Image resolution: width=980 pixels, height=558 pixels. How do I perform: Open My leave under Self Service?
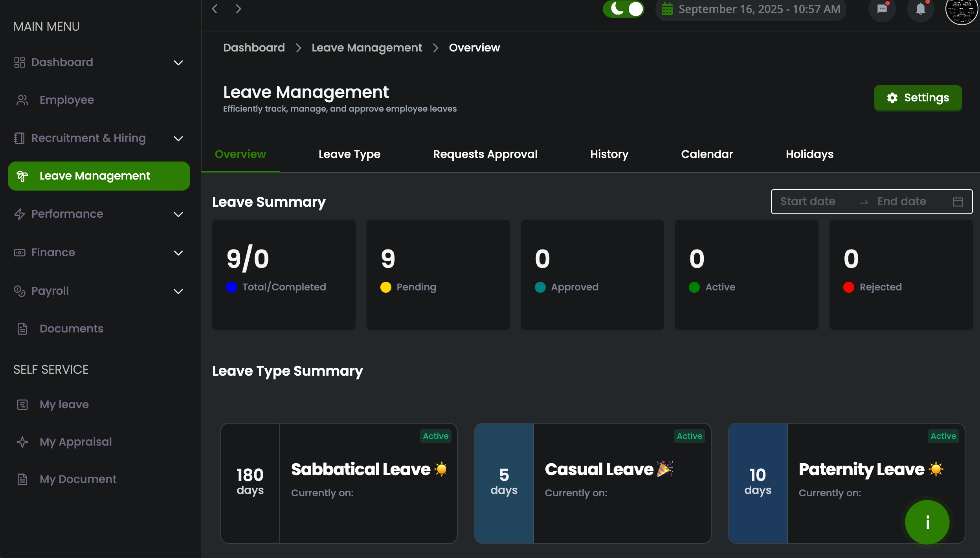99,405
